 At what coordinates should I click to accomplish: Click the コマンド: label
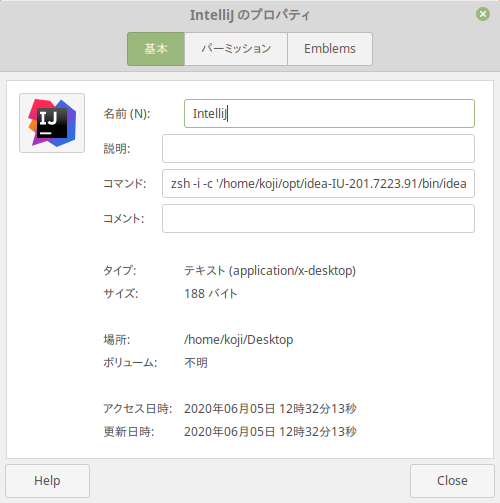click(125, 184)
